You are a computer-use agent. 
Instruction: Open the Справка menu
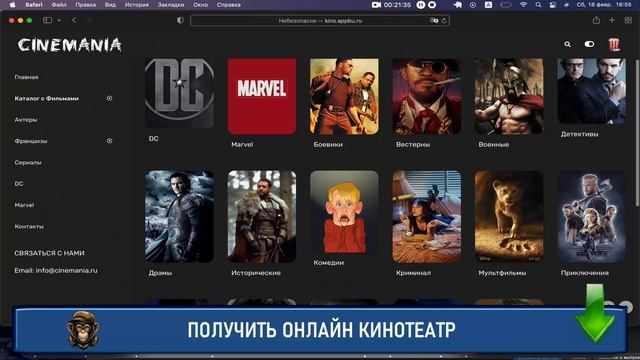(x=229, y=5)
